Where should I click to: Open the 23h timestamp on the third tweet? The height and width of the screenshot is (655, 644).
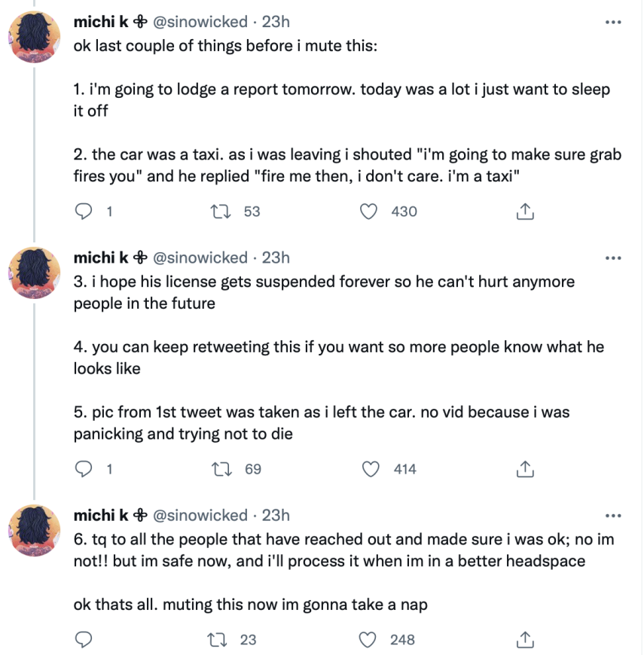click(x=276, y=516)
